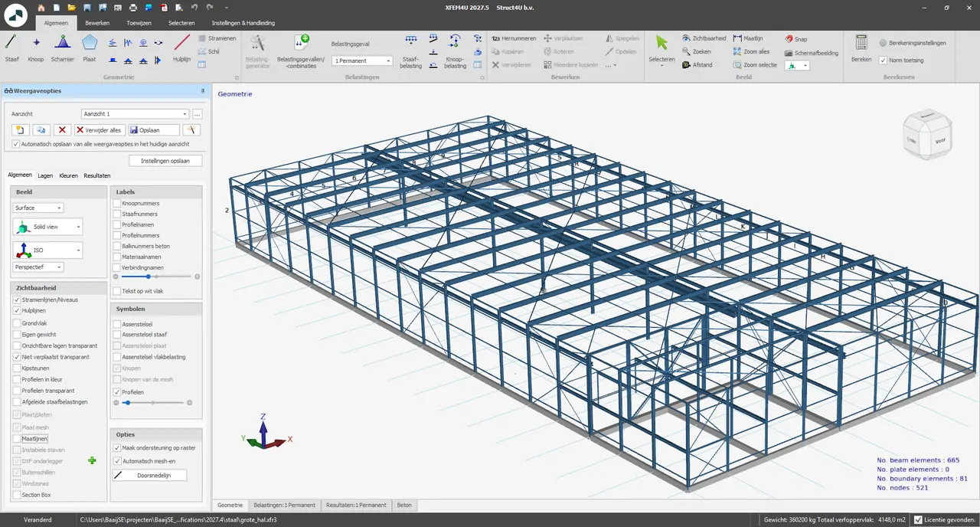Click the green plus next to DXF onderlegger
Screen dimensions: 980x527
pyautogui.click(x=93, y=460)
